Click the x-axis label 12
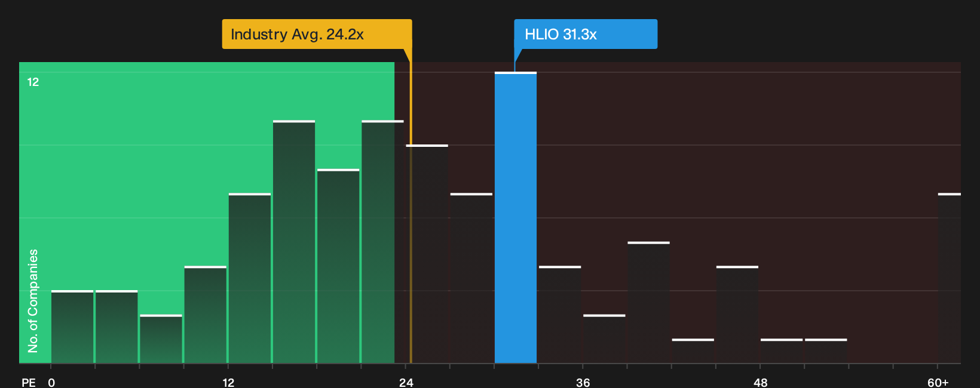This screenshot has width=980, height=388. point(228,382)
